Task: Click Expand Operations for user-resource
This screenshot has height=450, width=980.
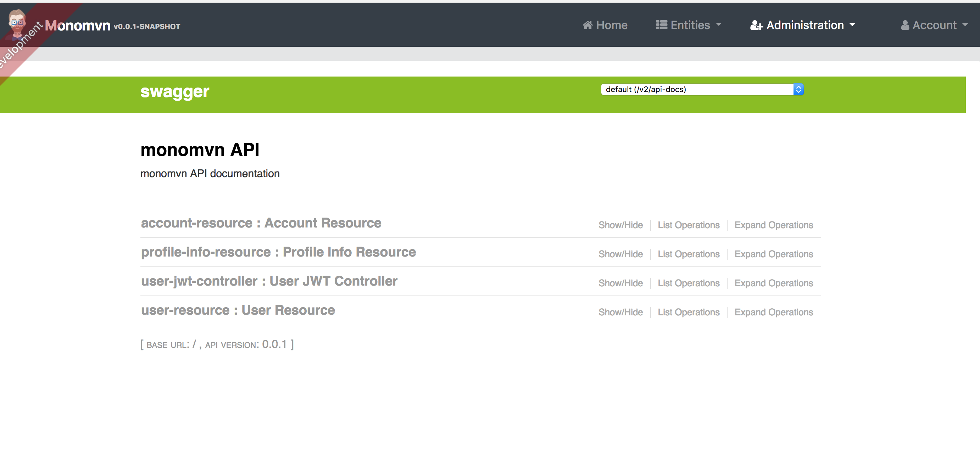Action: [x=773, y=312]
